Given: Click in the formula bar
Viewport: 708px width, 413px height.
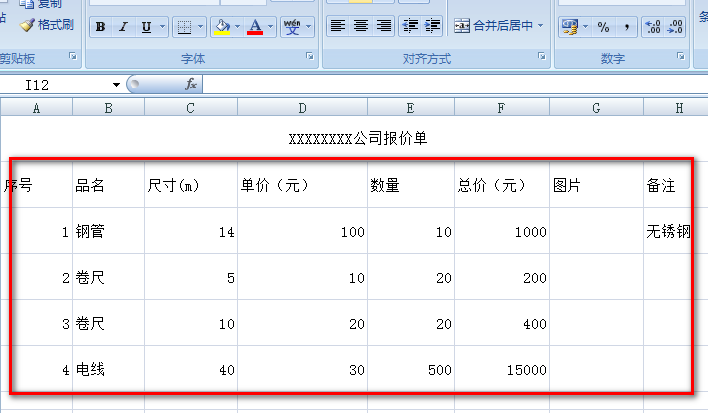Looking at the screenshot, I should pos(455,84).
